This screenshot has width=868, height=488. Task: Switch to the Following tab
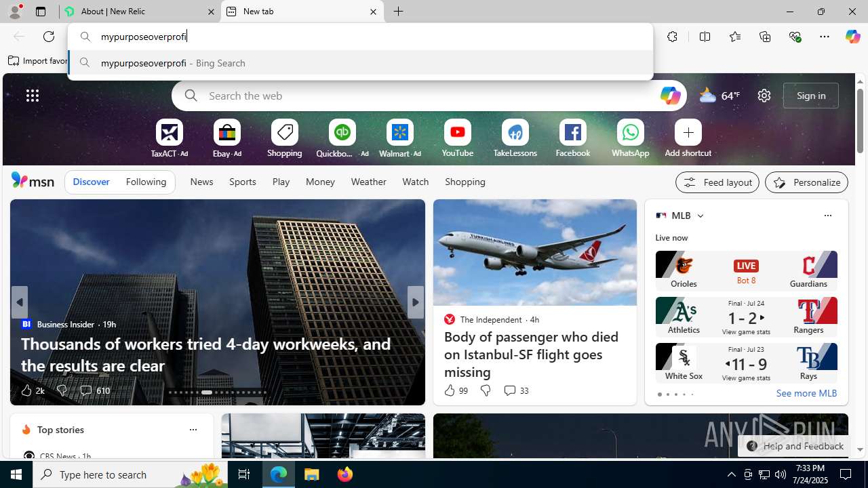[x=146, y=182]
